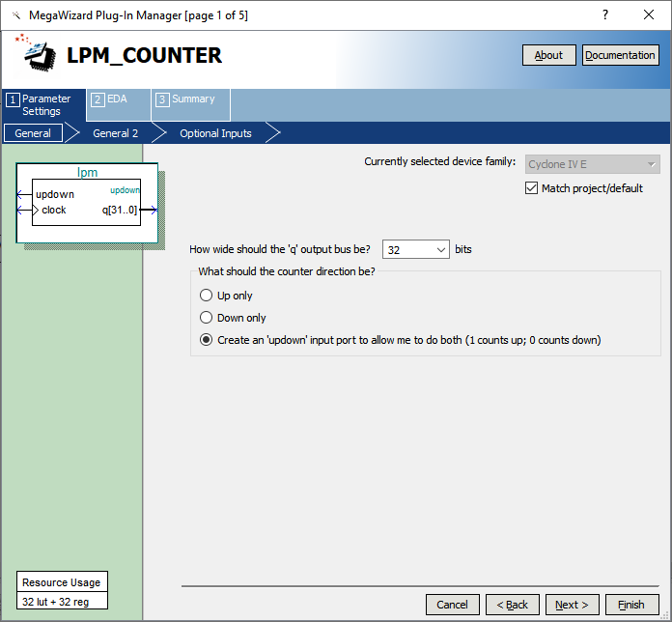This screenshot has width=672, height=622.
Task: Open the q output bus width dropdown
Action: [x=416, y=249]
